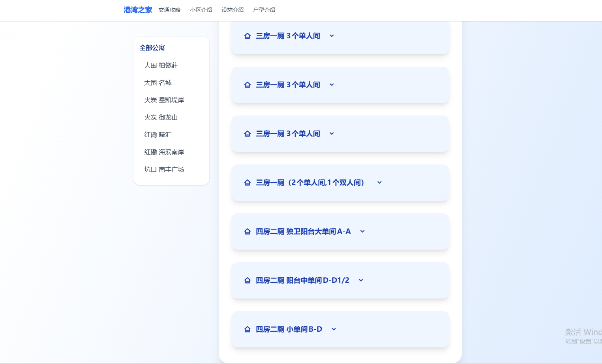The image size is (602, 364).
Task: Open the 港湾之家 home logo link
Action: (x=138, y=10)
